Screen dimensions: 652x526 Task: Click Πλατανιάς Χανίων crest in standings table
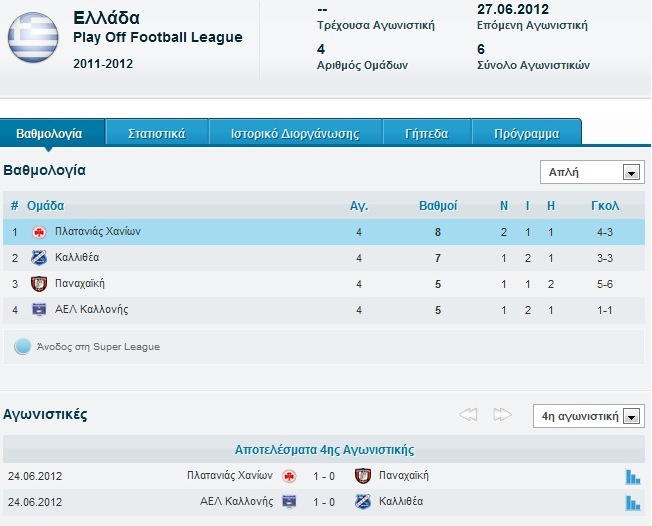click(x=39, y=232)
